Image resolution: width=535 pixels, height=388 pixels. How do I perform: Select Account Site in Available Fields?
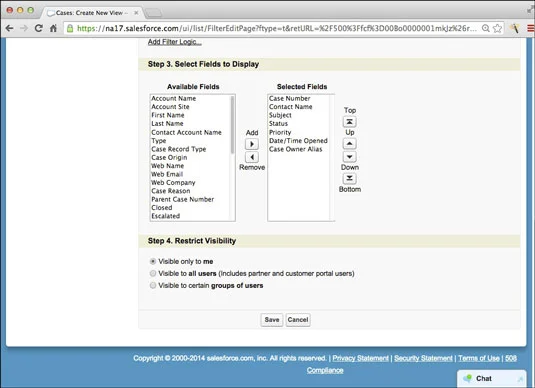(x=170, y=106)
